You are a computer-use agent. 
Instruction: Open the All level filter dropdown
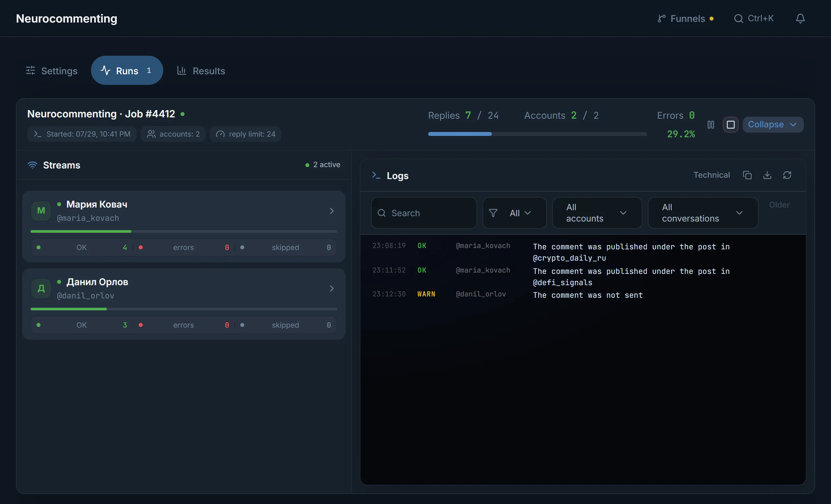coord(514,213)
